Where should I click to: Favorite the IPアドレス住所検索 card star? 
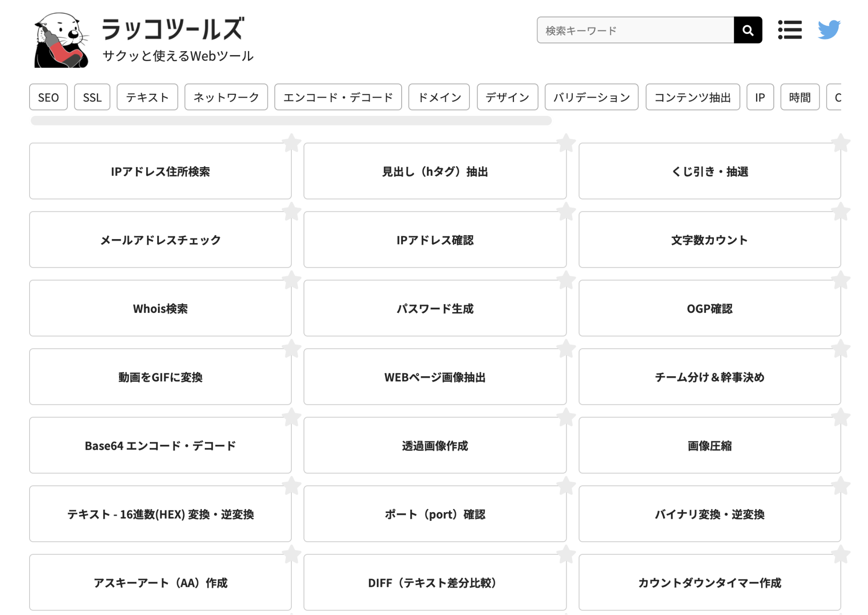(x=291, y=143)
